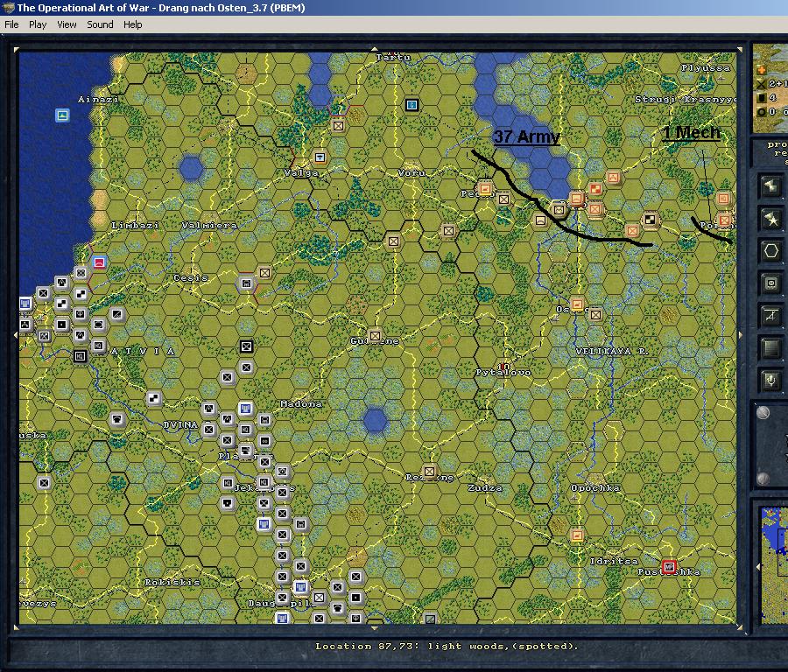Click the overview minimap in the corner

pos(775,565)
